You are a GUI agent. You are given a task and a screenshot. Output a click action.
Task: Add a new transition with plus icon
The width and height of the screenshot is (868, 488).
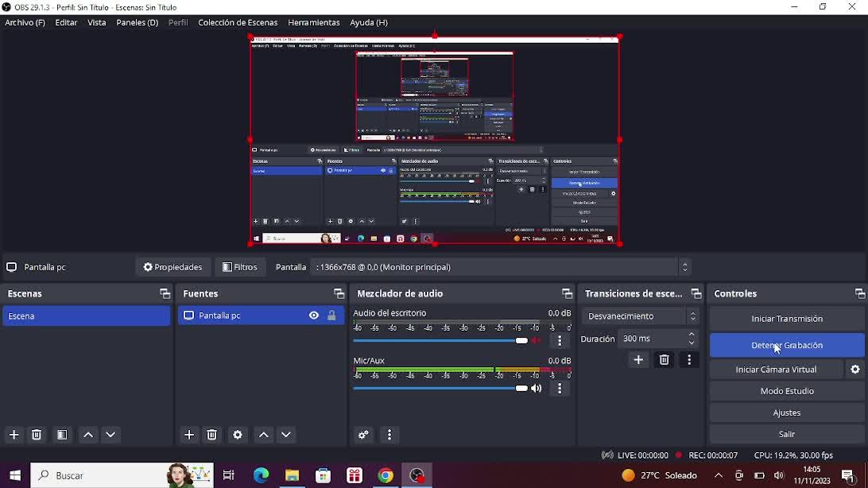tap(638, 361)
